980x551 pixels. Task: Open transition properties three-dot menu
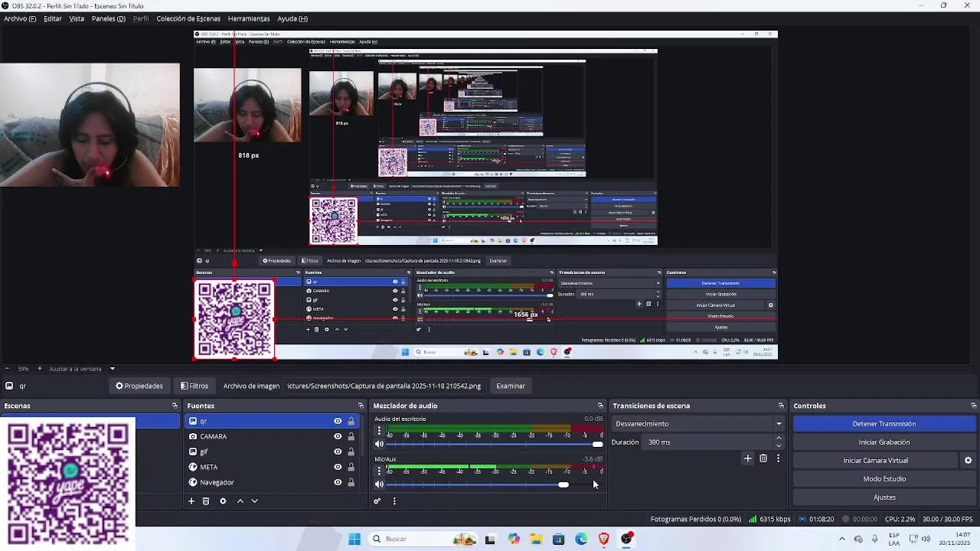[x=778, y=458]
